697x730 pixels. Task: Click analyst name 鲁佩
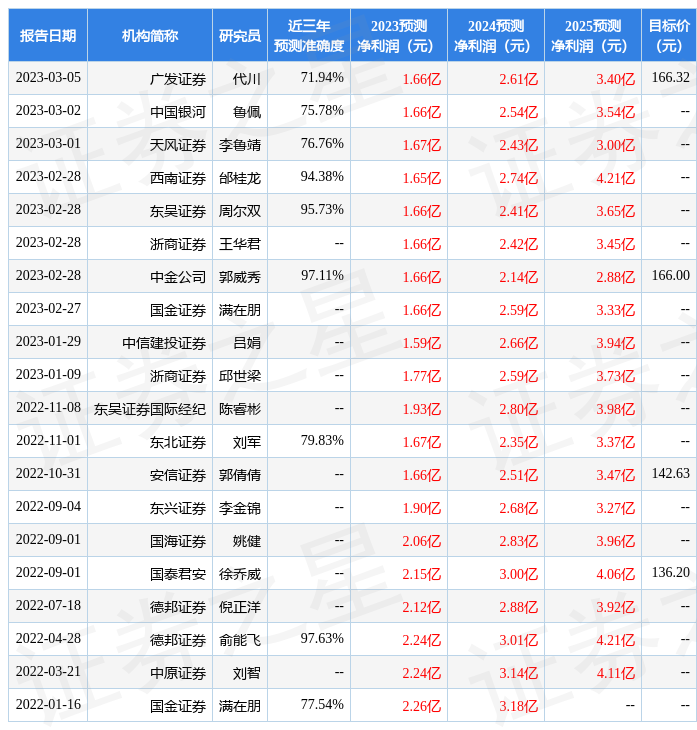(247, 112)
